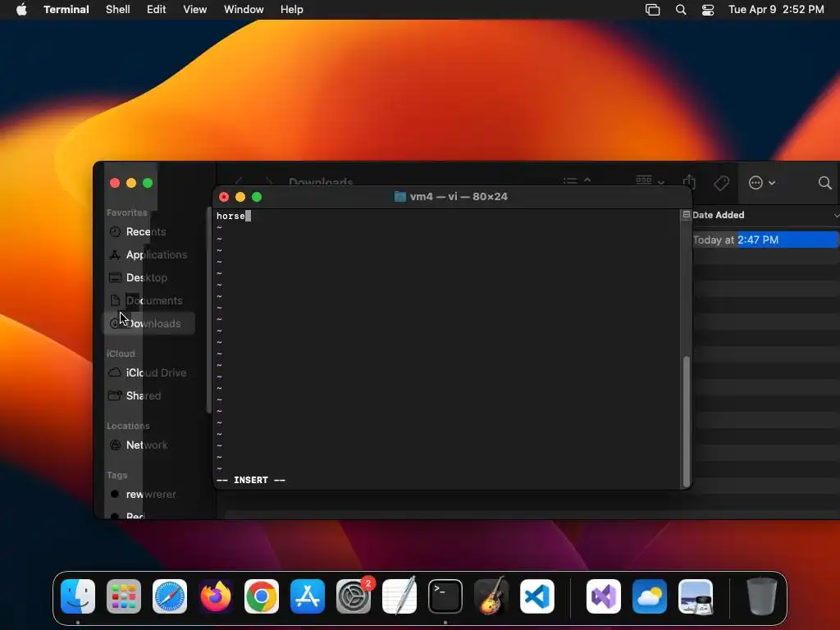Open the Terminal app menu
This screenshot has width=840, height=630.
coord(66,10)
